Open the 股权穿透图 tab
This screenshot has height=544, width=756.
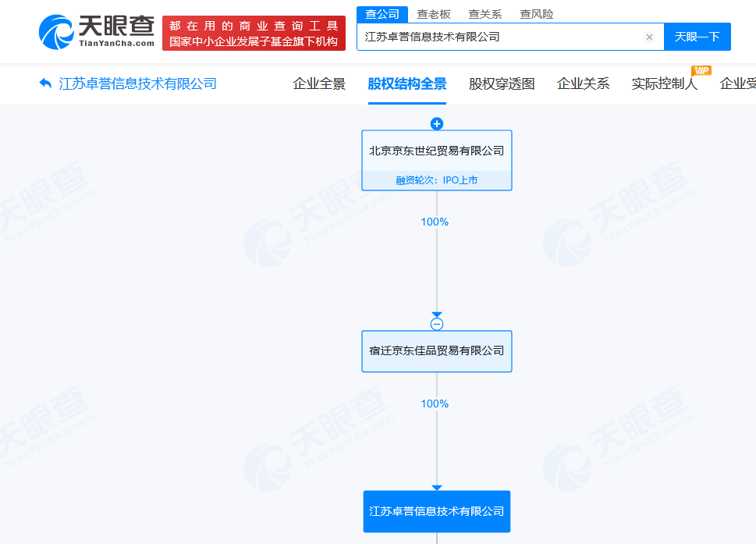(x=502, y=84)
